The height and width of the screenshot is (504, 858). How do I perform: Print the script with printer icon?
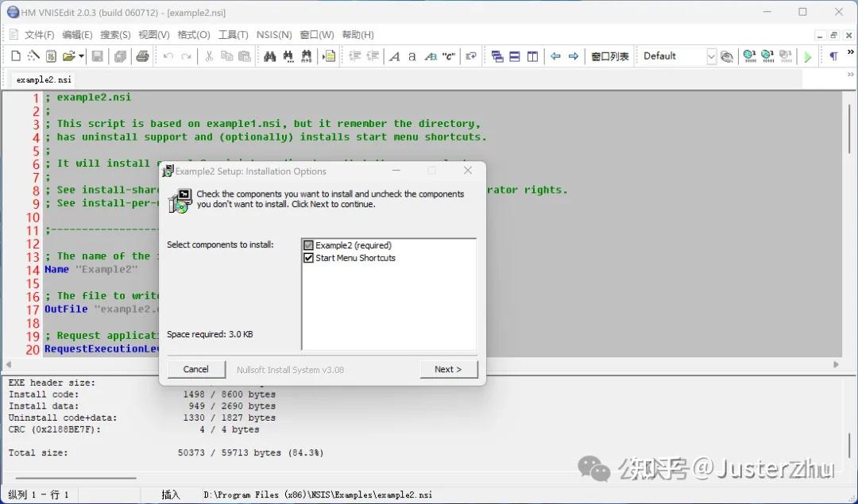tap(143, 56)
